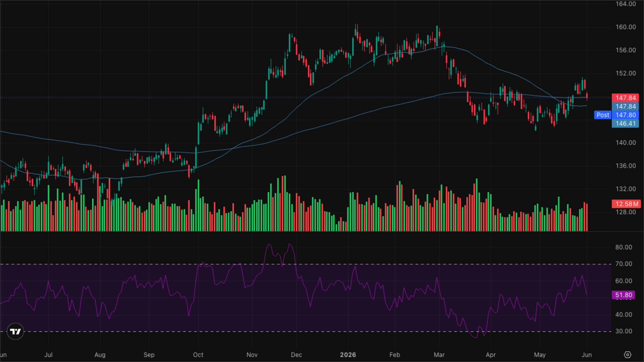Click the Sep date axis label
The width and height of the screenshot is (644, 362).
[x=149, y=355]
